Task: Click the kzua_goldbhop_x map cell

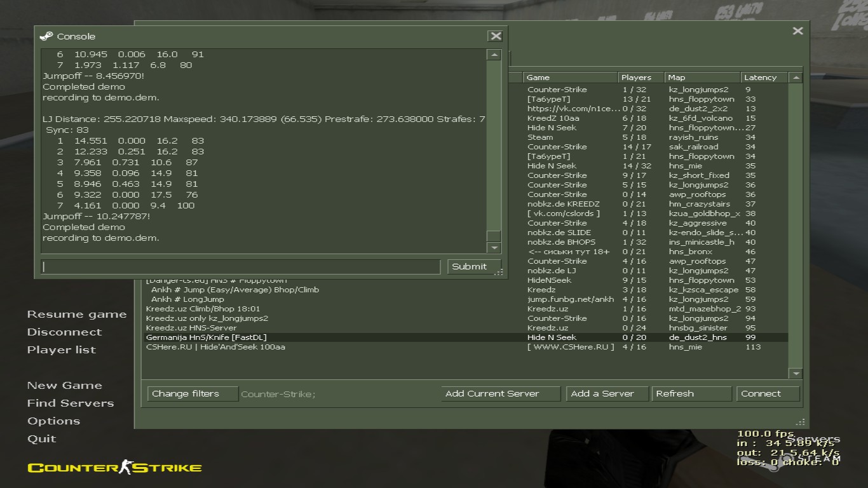Action: click(x=704, y=213)
